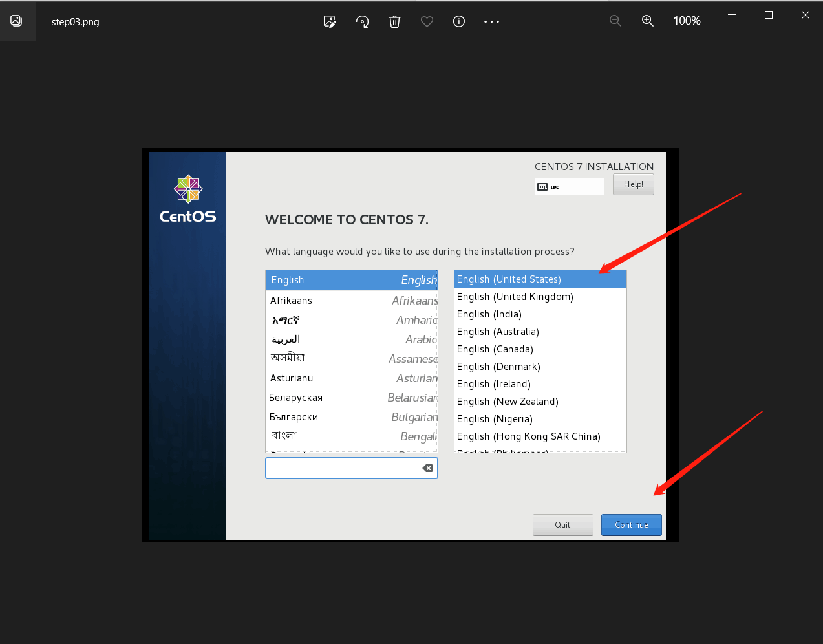
Task: Delete the image with the trash icon
Action: [394, 21]
